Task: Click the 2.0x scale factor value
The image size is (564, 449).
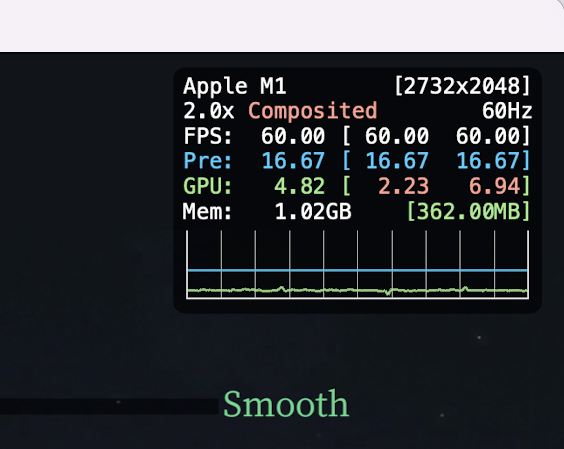Action: (209, 111)
